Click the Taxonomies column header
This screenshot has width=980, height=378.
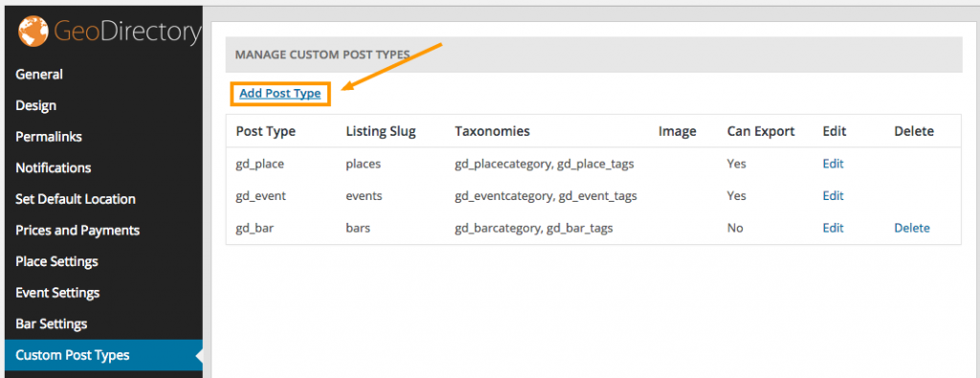coord(493,131)
